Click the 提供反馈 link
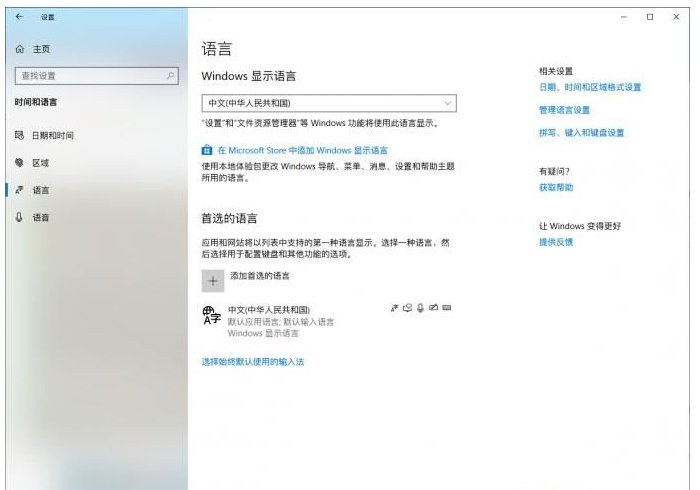This screenshot has height=490, width=700. point(556,242)
